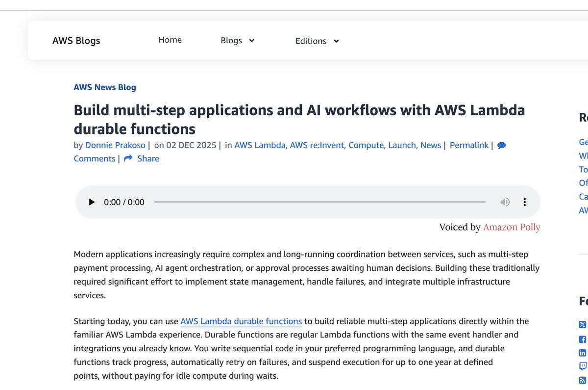Click the Share link text
This screenshot has width=588, height=390.
tap(148, 158)
